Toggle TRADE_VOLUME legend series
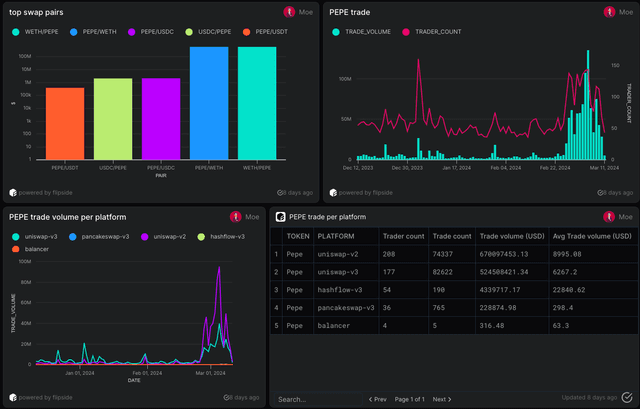 pos(362,32)
